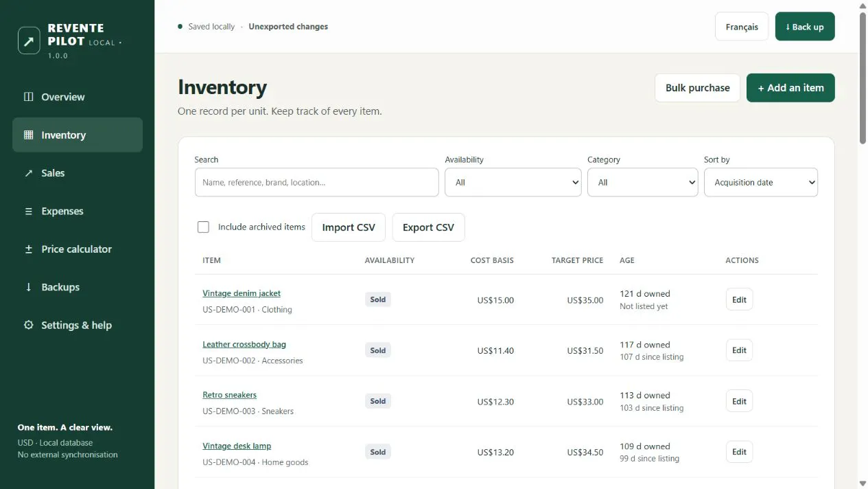Open the Sales section
This screenshot has width=868, height=489.
coord(78,173)
